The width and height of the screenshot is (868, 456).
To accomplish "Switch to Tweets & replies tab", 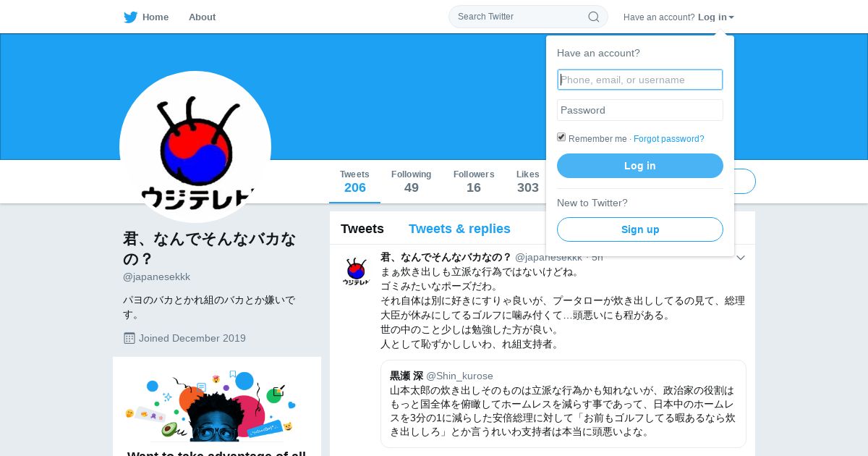I will pyautogui.click(x=459, y=229).
